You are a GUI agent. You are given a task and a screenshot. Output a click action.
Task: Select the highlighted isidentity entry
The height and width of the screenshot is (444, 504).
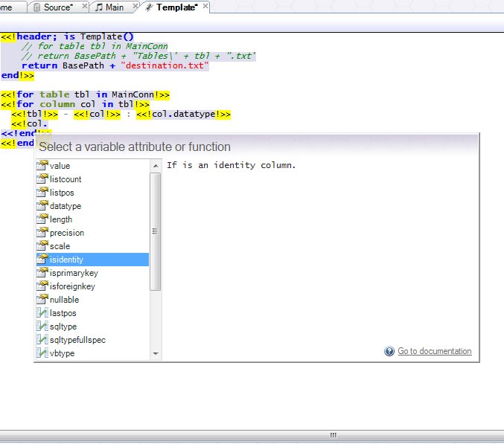(x=92, y=260)
